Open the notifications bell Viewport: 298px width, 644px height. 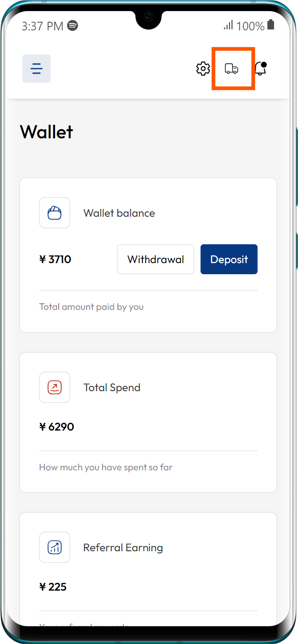coord(260,69)
